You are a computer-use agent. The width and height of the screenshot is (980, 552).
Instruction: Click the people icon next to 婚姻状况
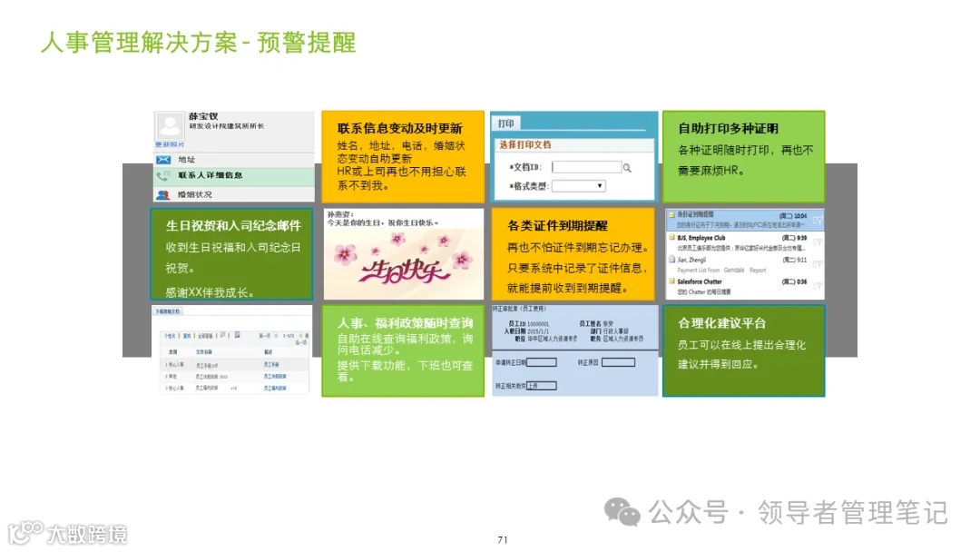click(163, 193)
